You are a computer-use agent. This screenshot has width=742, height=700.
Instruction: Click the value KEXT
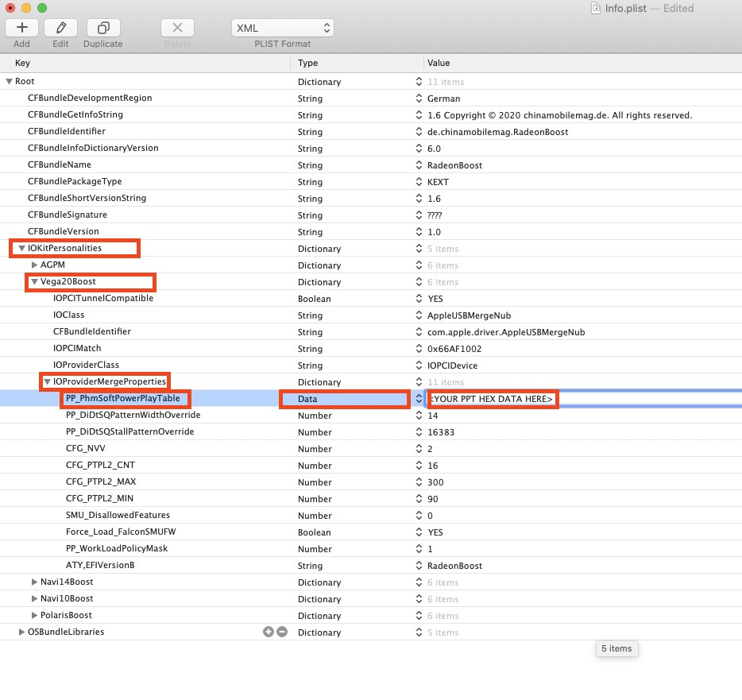tap(438, 182)
